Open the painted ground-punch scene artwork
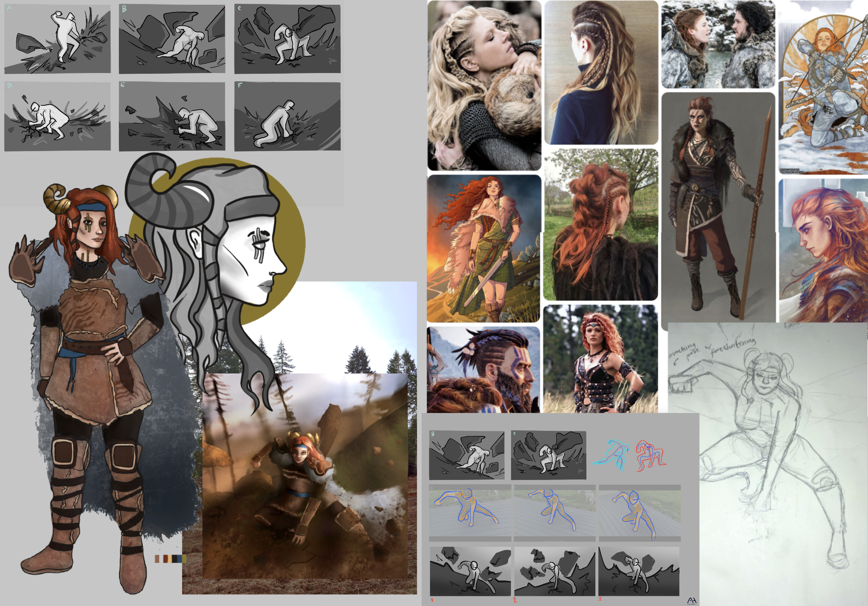This screenshot has height=606, width=868. [x=305, y=476]
